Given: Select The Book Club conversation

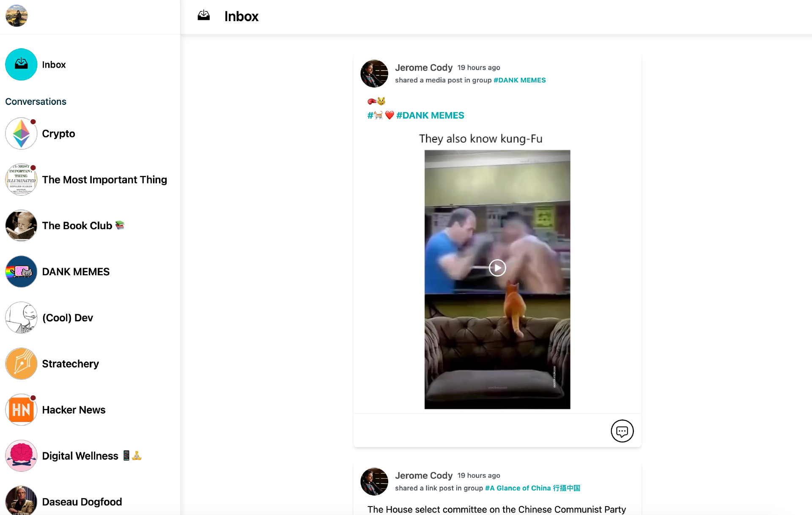Looking at the screenshot, I should point(77,226).
